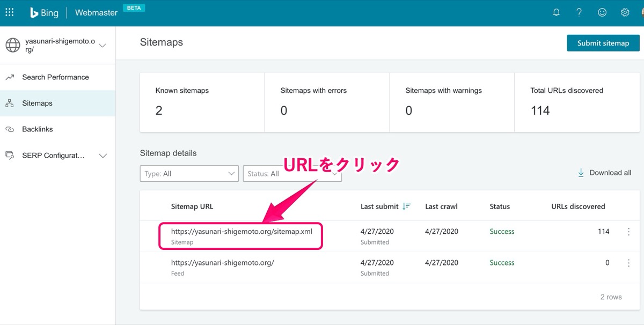Viewport: 644px width, 325px height.
Task: Expand the SERP Configuration menu chevron
Action: [x=103, y=156]
